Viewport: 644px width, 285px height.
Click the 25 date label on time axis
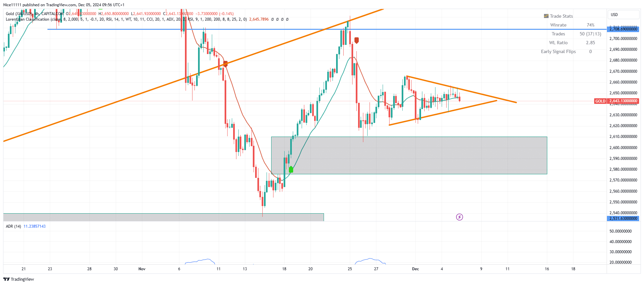(x=350, y=269)
